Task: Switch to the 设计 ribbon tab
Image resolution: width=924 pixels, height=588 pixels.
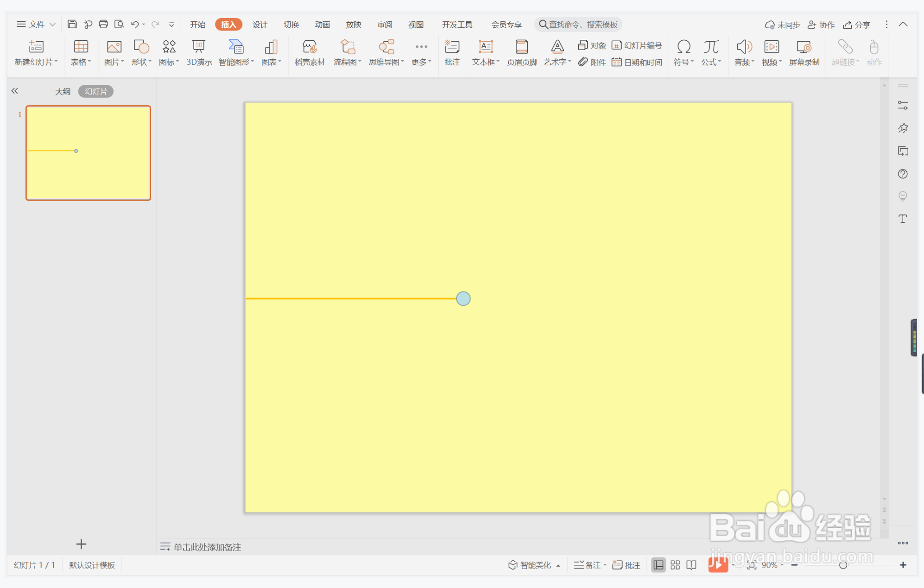Action: pyautogui.click(x=259, y=25)
